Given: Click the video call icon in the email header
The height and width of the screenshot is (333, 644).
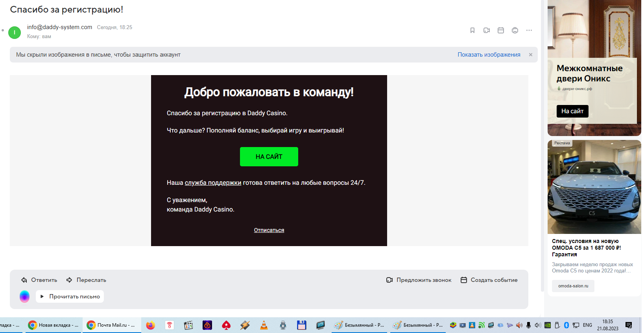Looking at the screenshot, I should coord(487,30).
